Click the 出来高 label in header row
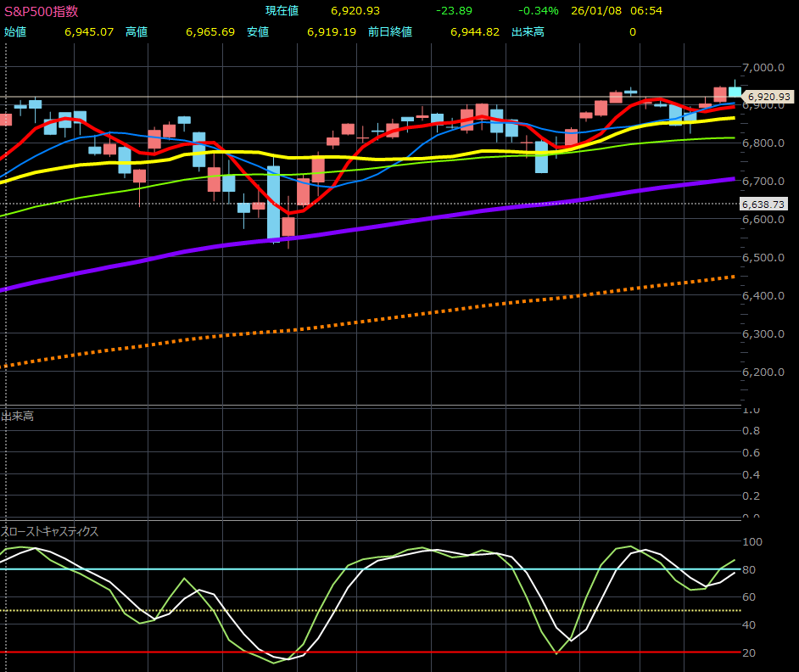The height and width of the screenshot is (672, 799). point(528,32)
